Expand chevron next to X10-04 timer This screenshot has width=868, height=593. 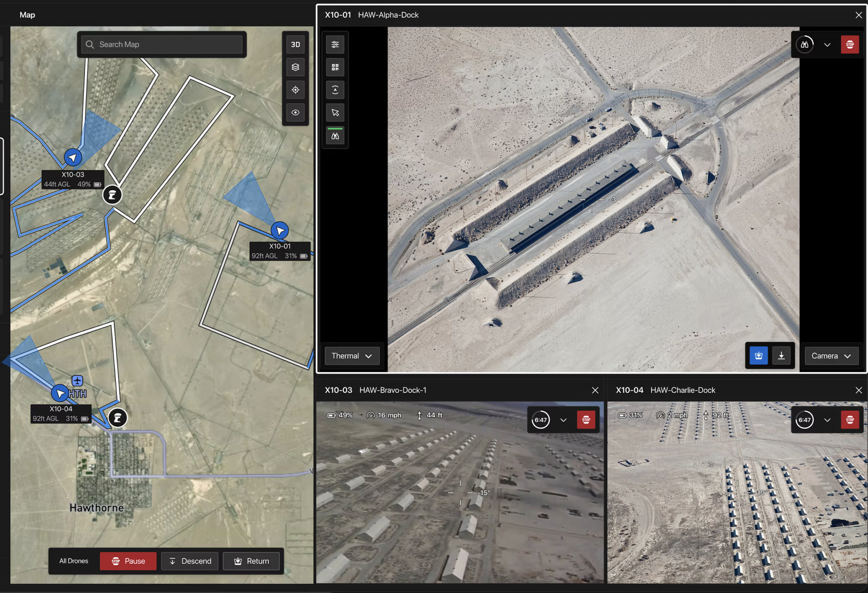click(x=827, y=420)
